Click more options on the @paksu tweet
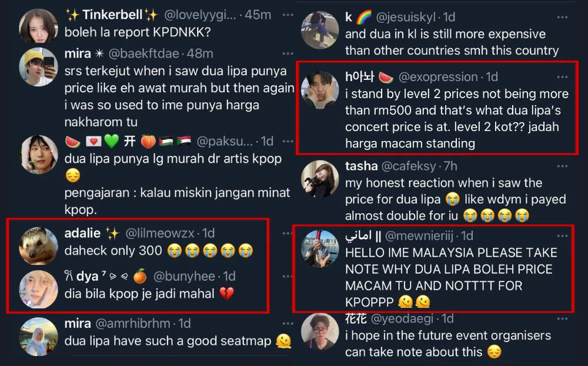This screenshot has height=366, width=588. click(x=286, y=141)
